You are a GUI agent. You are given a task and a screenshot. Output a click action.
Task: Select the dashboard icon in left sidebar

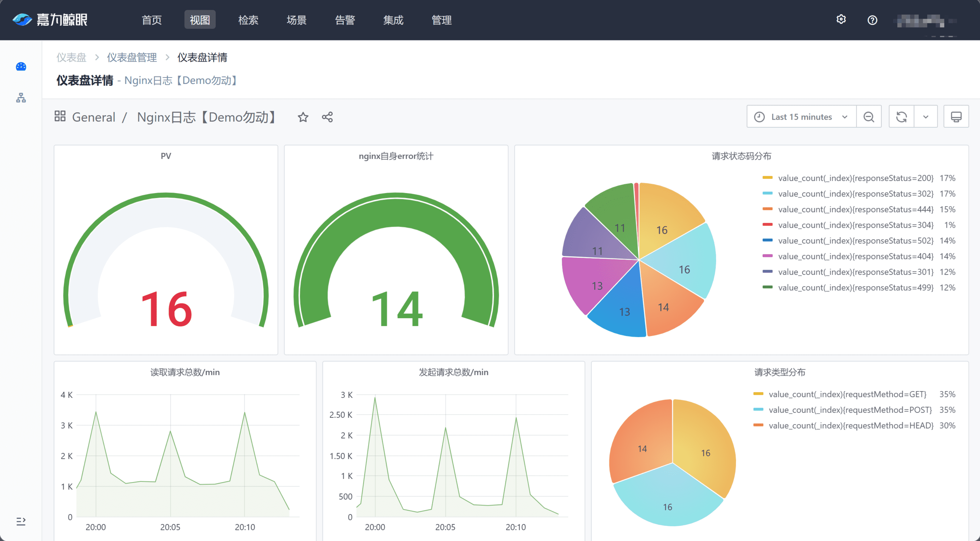[21, 67]
